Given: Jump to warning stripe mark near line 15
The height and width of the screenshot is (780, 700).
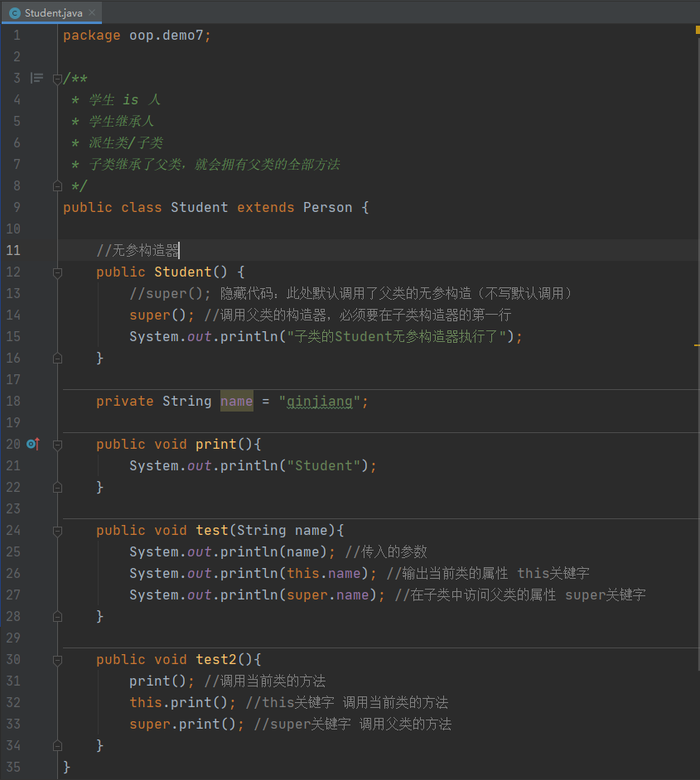Looking at the screenshot, I should point(697,344).
